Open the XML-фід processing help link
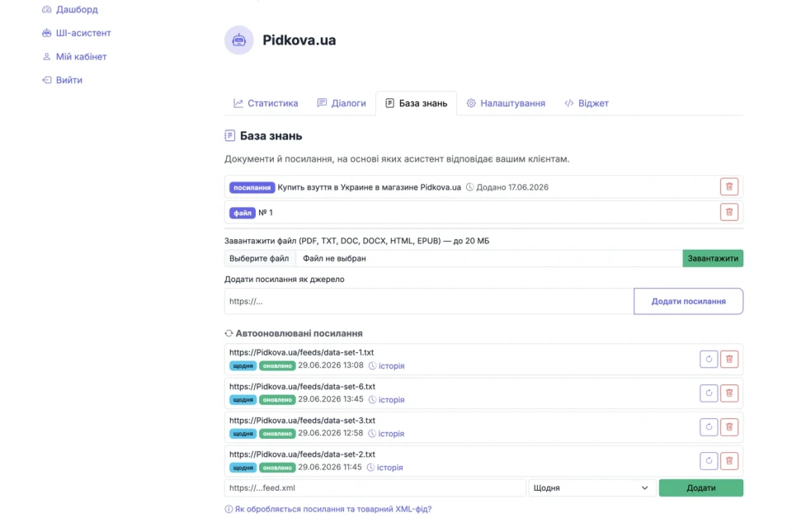This screenshot has width=792, height=532. click(x=328, y=509)
